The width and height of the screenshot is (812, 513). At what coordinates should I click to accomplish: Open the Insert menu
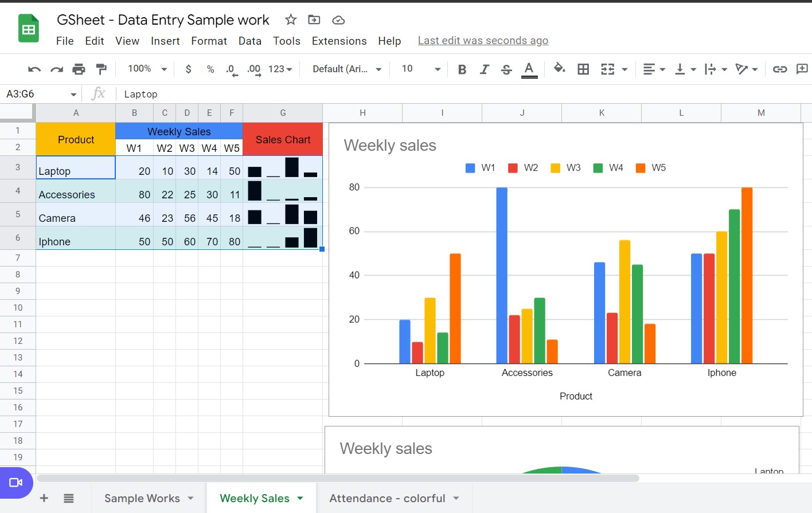pyautogui.click(x=165, y=41)
